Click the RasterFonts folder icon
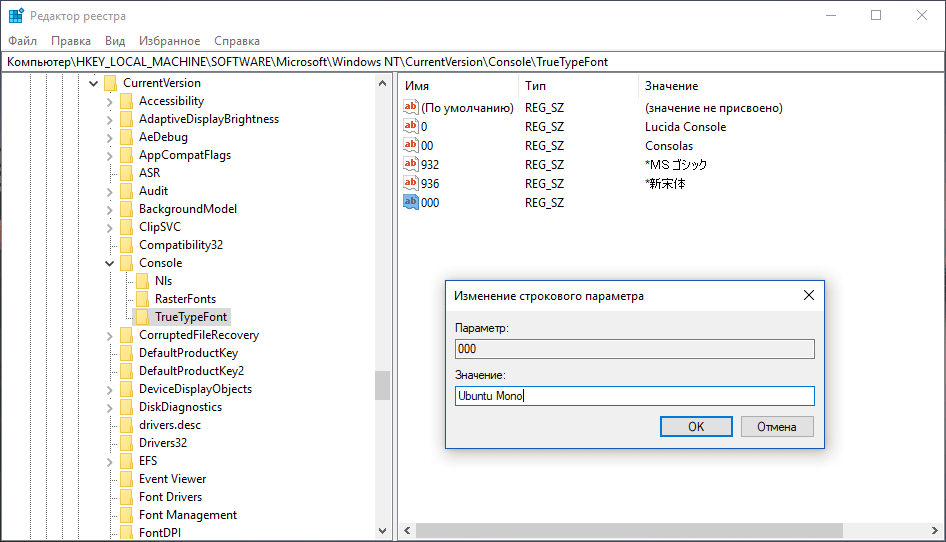The image size is (946, 542). (142, 299)
